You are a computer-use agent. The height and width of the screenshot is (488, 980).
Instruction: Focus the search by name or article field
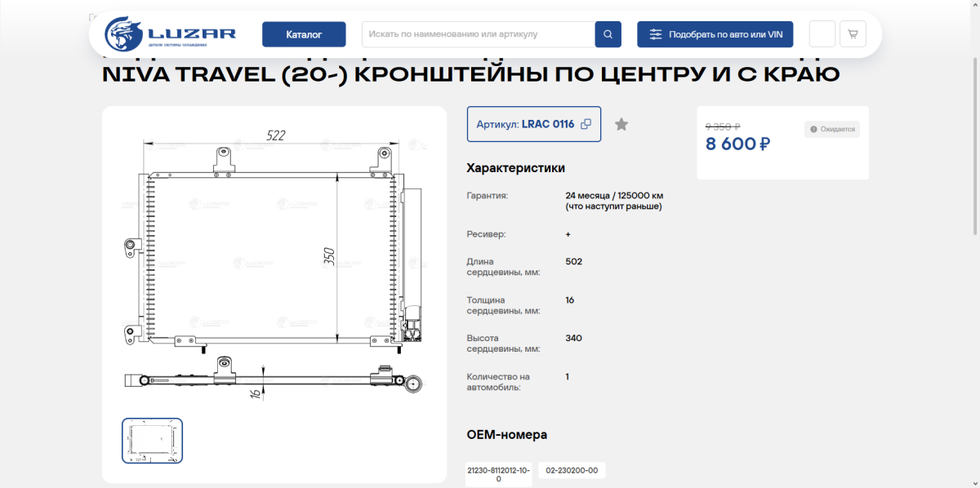(479, 34)
